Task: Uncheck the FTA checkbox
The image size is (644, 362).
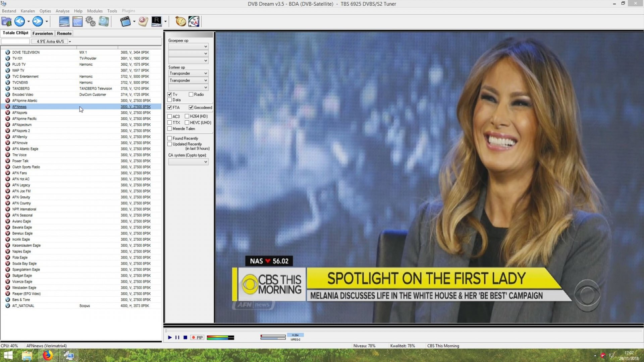Action: pos(170,108)
